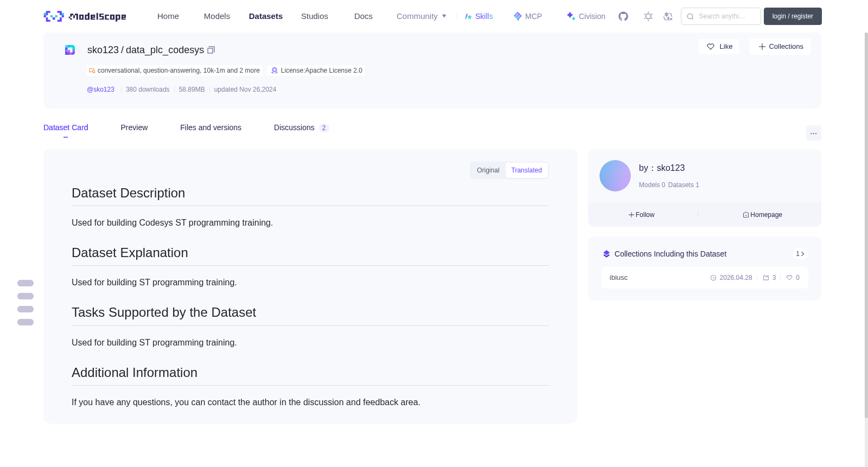Open the Models menu item

click(217, 16)
